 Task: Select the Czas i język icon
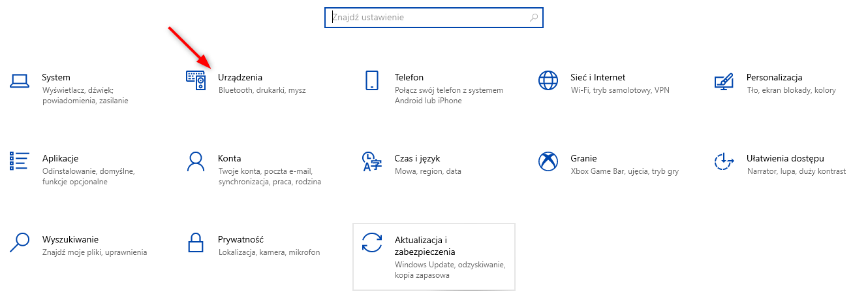371,161
